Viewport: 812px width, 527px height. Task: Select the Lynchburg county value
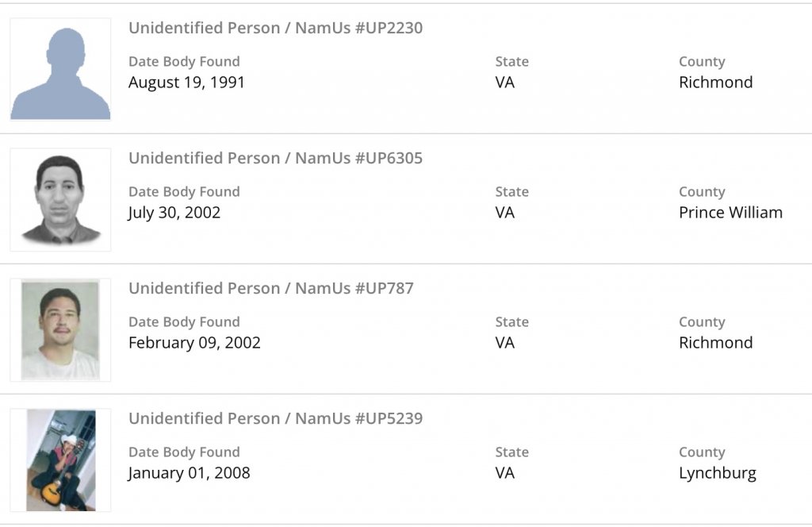(x=717, y=473)
